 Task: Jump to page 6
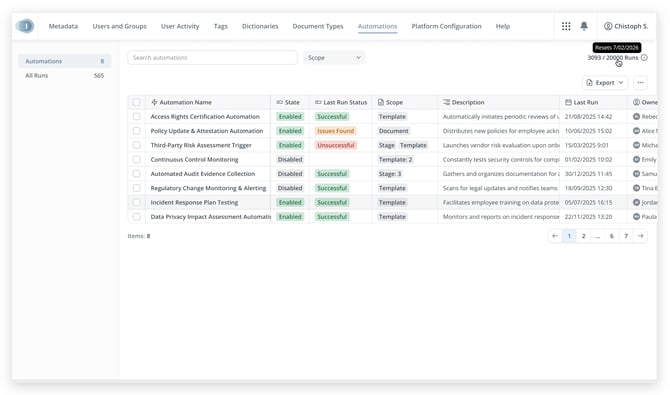click(611, 236)
